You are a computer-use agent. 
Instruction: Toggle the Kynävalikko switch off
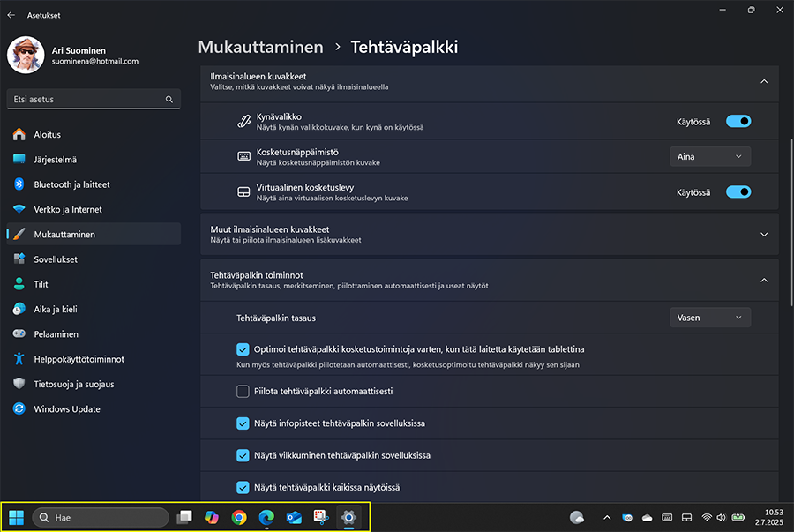738,121
